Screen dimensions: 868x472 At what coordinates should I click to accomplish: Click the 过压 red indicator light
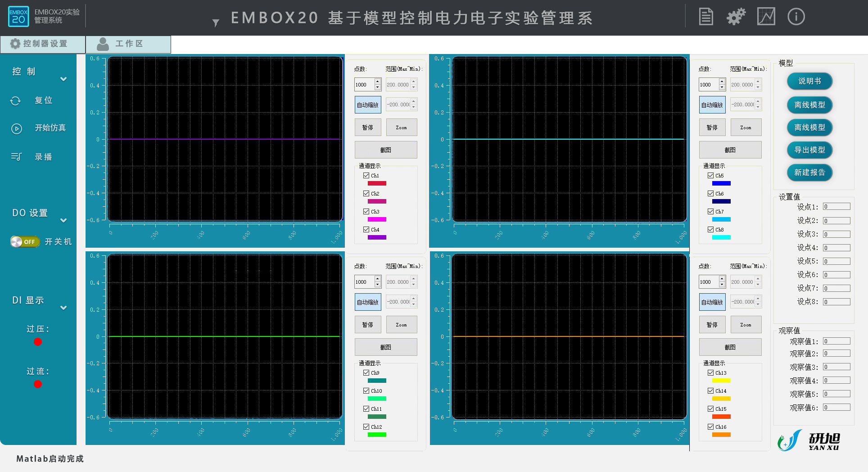click(38, 342)
